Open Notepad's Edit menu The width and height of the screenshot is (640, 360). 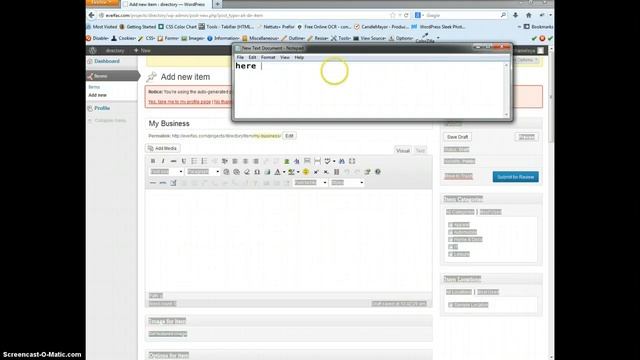point(252,58)
